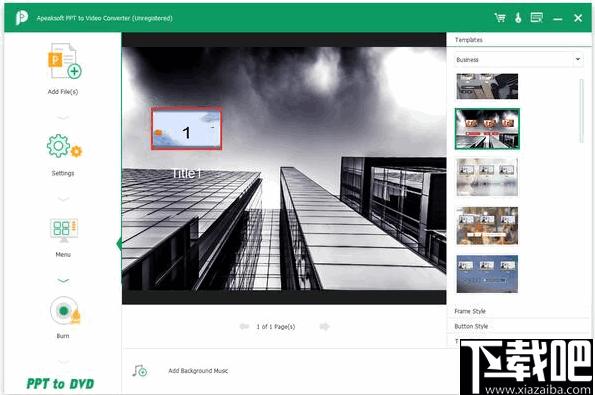Click the PPT to DVD mode label
595x395 pixels.
click(60, 384)
